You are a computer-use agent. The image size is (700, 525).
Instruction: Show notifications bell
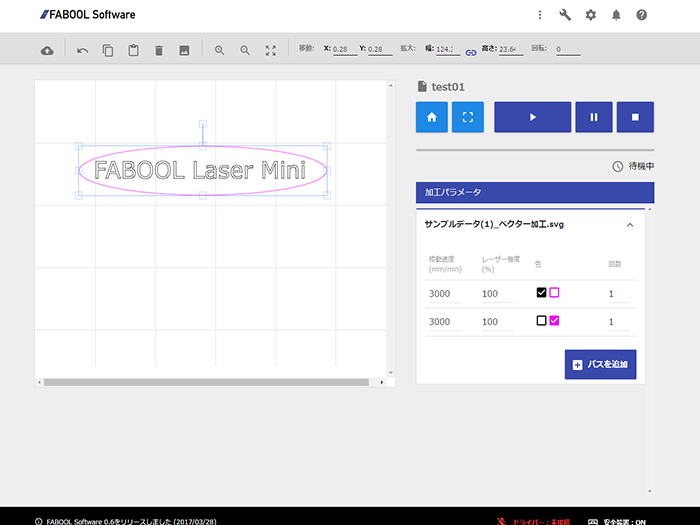[x=616, y=15]
